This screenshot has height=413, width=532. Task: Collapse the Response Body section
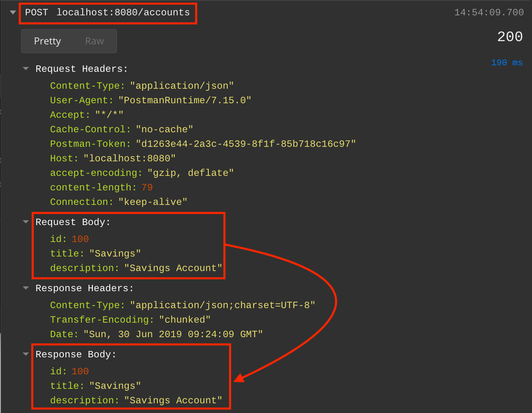(25, 354)
